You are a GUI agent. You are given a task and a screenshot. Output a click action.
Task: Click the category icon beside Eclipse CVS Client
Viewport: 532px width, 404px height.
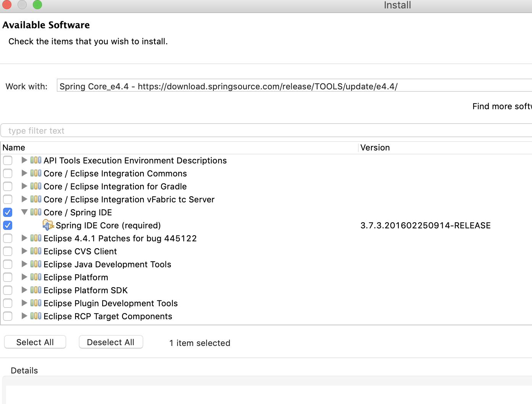click(x=36, y=251)
